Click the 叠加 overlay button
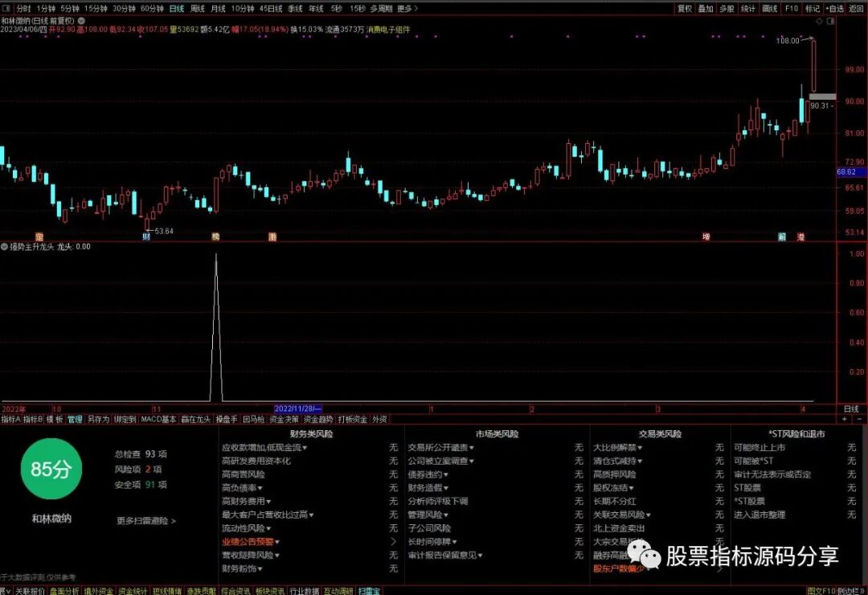Viewport: 868px width, 595px height. pyautogui.click(x=706, y=8)
